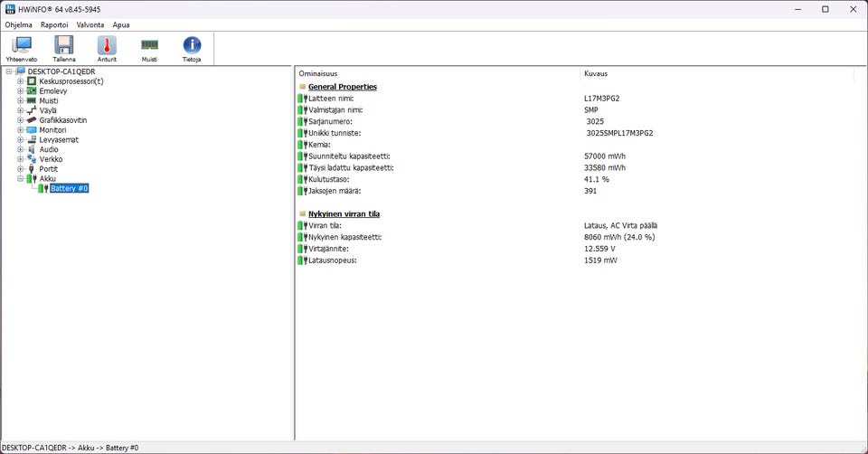Click the 57000 mWh value
Viewport: 868px width, 454px height.
[605, 156]
